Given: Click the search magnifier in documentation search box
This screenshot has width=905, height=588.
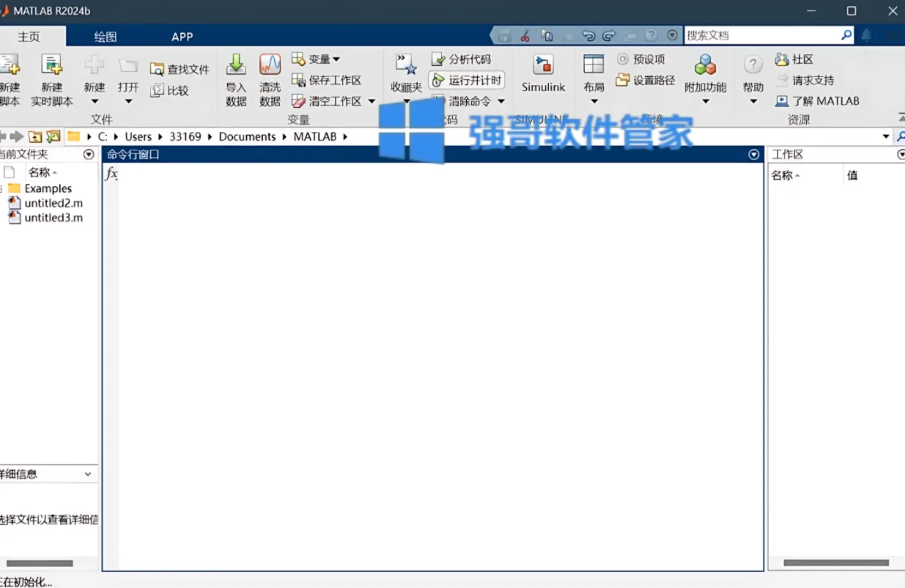Looking at the screenshot, I should [x=846, y=35].
